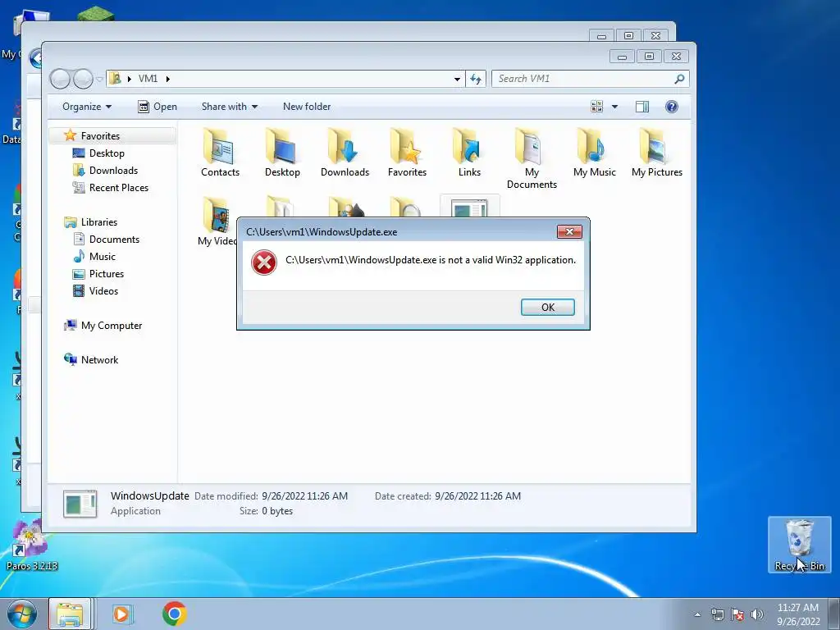Click the Change your view icon

pos(597,107)
